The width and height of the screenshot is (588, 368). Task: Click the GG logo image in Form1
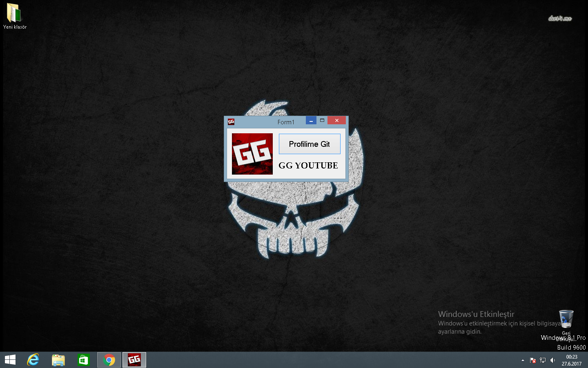coord(252,154)
